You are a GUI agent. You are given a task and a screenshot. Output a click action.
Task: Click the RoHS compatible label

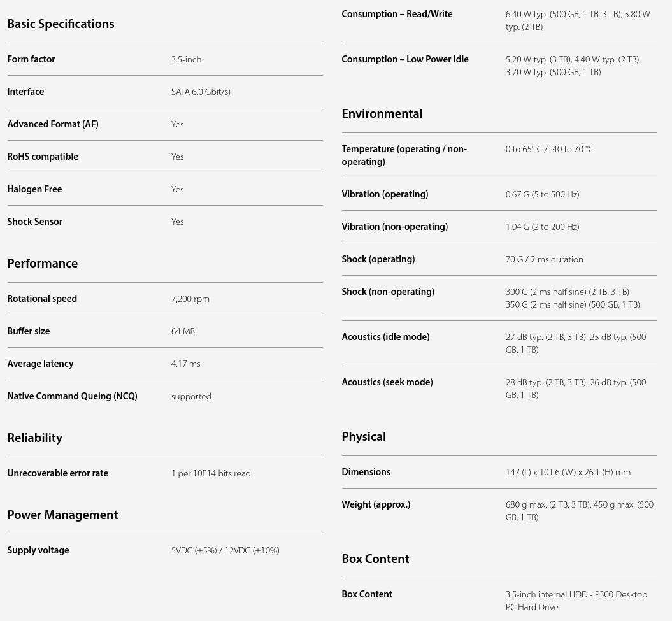[x=43, y=157]
